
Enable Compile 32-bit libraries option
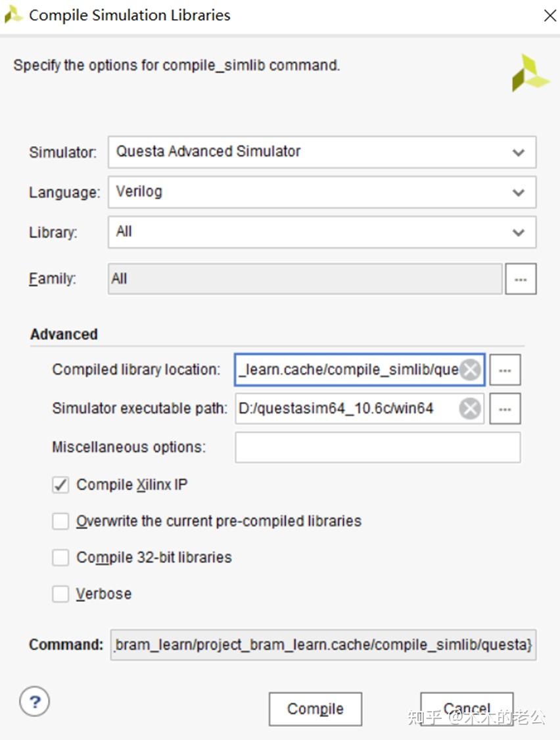pos(60,558)
